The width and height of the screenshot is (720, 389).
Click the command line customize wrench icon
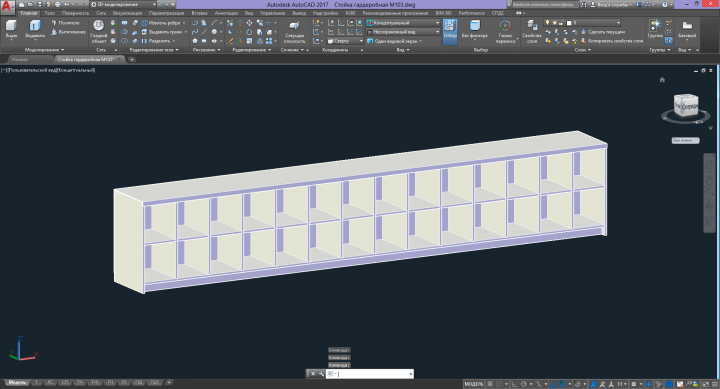click(x=321, y=374)
